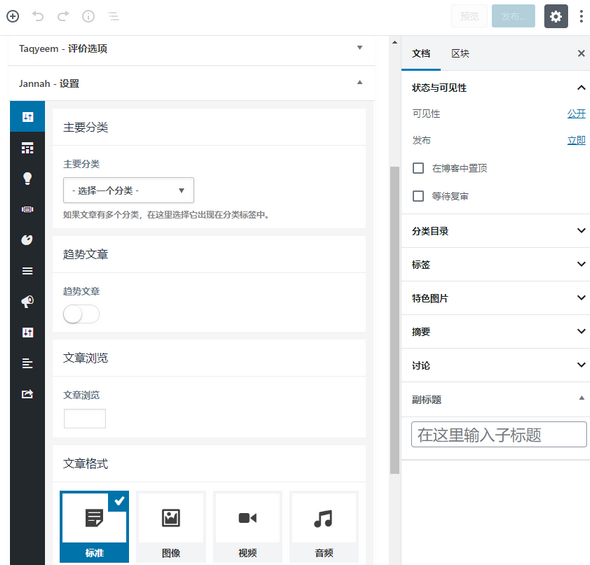The image size is (590, 565).
Task: Expand the 特色图片 panel
Action: (496, 298)
